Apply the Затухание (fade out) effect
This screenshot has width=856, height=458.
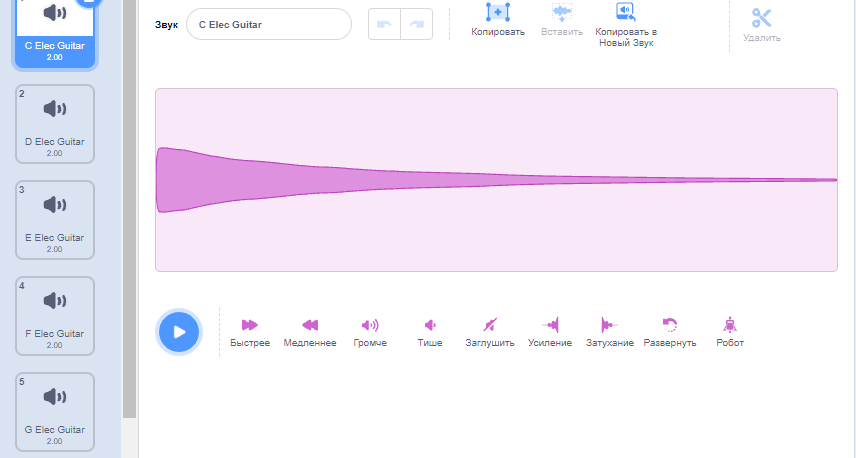point(609,325)
